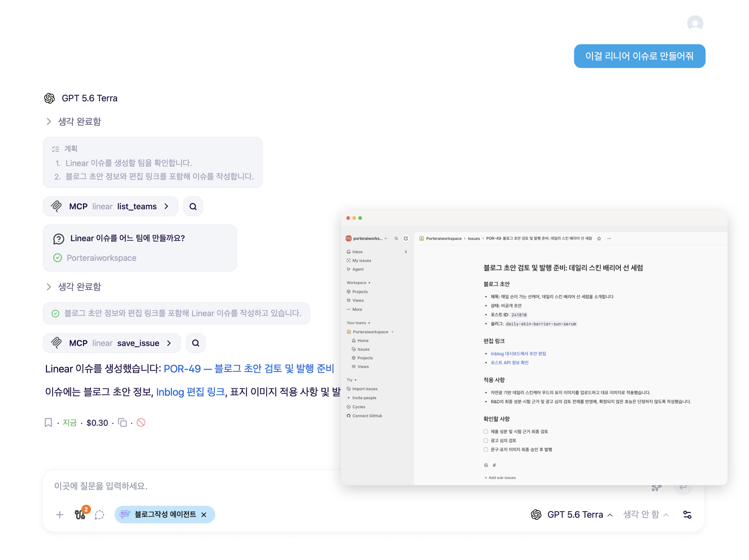Expand the MCP linear save_issue call
Viewport: 749px width, 560px height.
pyautogui.click(x=112, y=343)
